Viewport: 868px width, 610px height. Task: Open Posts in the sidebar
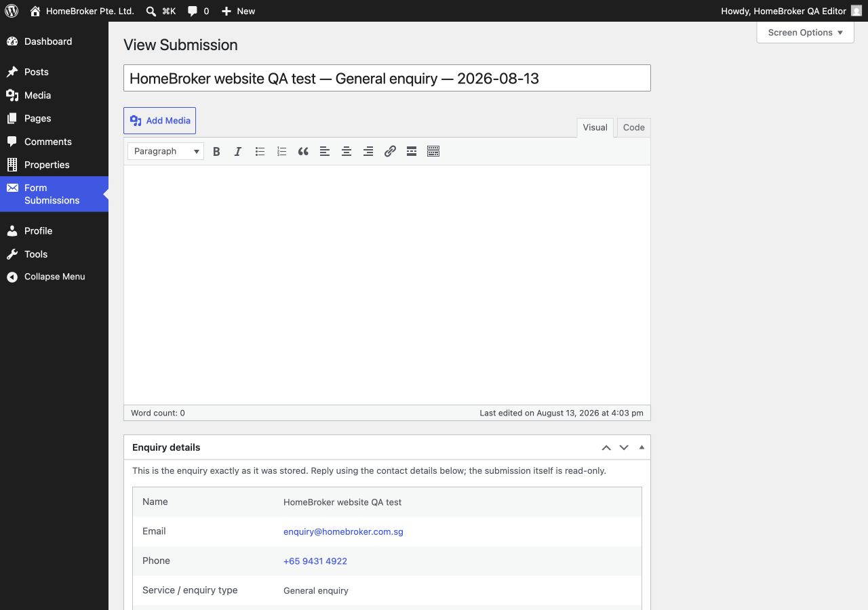54,72
